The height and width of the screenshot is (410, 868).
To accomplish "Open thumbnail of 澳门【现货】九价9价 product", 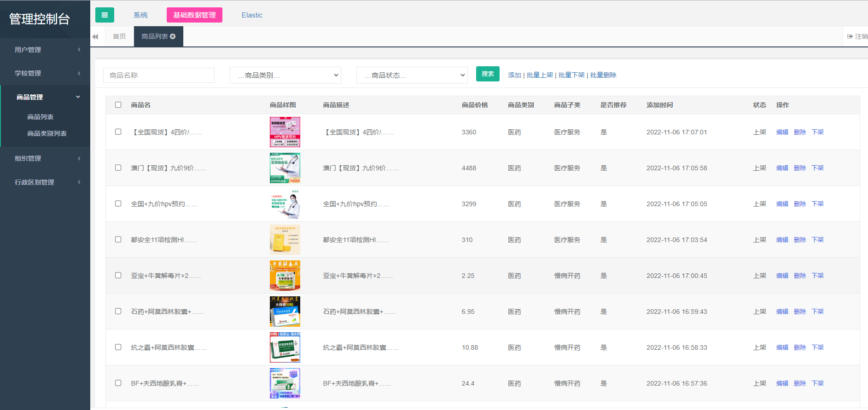I will point(285,168).
